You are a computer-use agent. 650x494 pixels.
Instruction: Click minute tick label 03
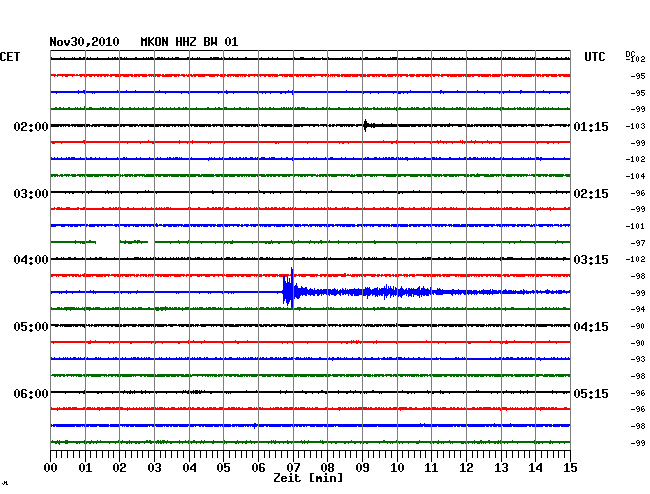154,468
